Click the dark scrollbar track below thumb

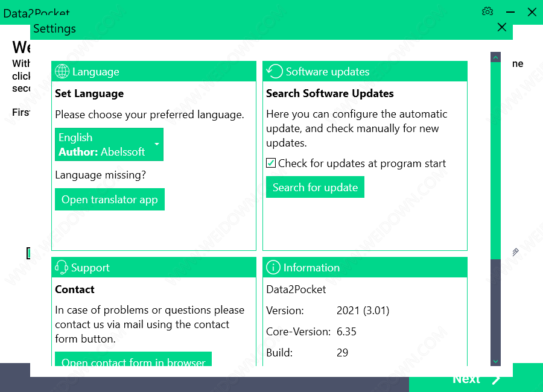(x=495, y=308)
